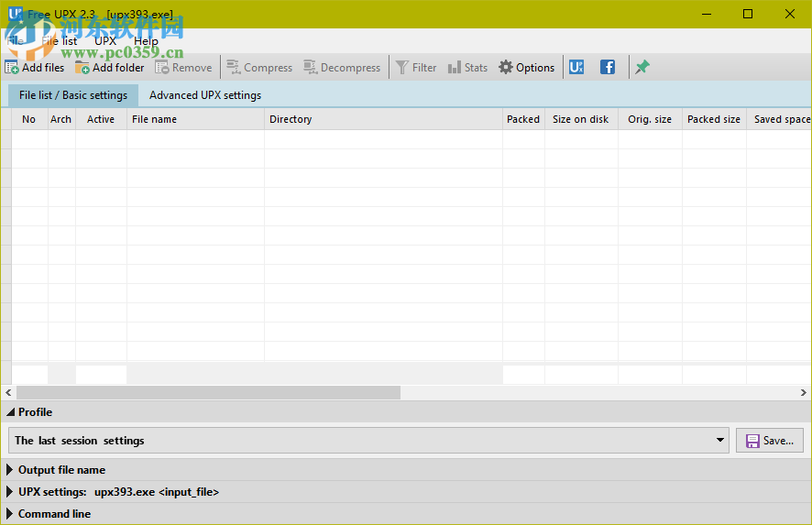Open the File list menu
This screenshot has height=525, width=812.
coord(60,41)
